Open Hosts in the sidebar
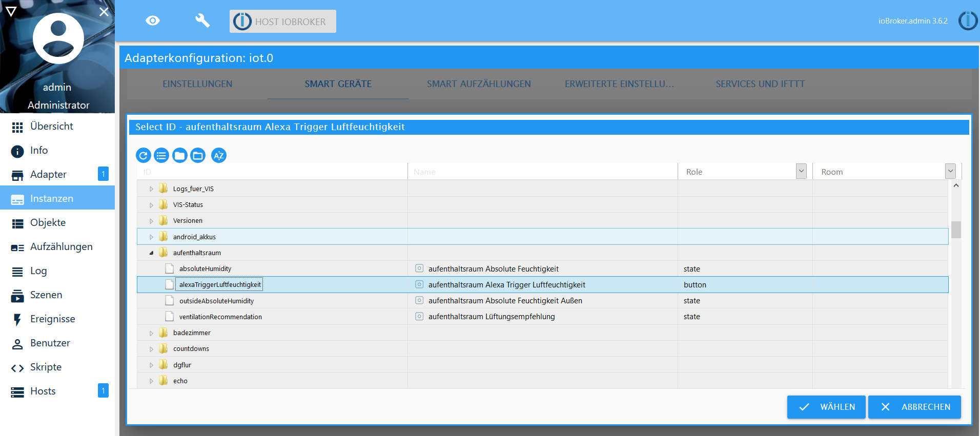This screenshot has height=436, width=980. point(57,391)
